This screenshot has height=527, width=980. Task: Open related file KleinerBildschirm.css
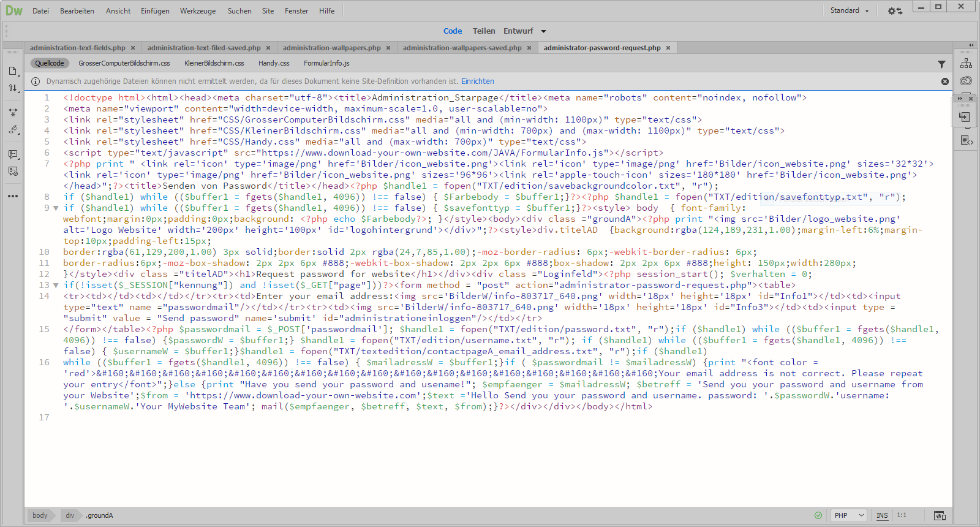coord(214,63)
